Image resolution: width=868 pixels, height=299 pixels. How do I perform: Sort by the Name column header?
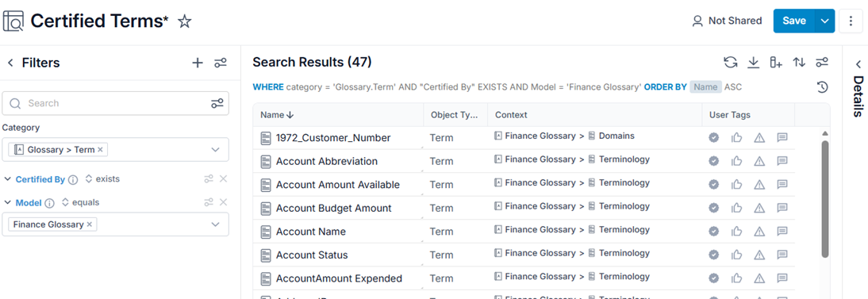277,115
